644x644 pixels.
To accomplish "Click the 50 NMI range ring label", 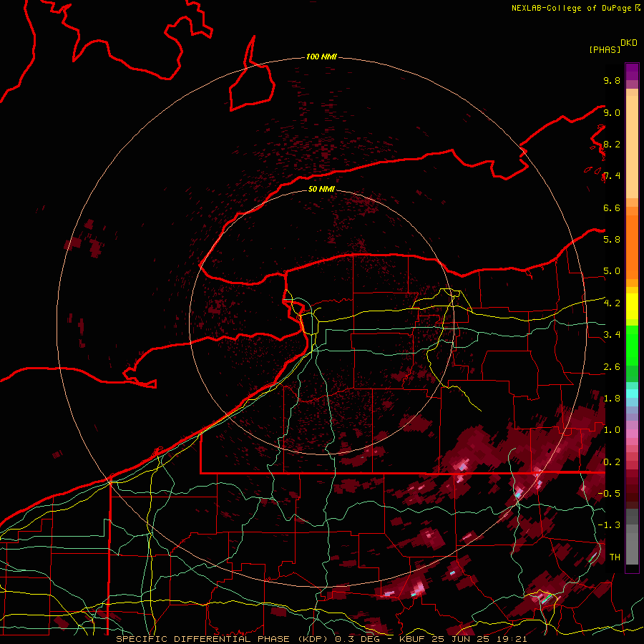I will point(321,189).
